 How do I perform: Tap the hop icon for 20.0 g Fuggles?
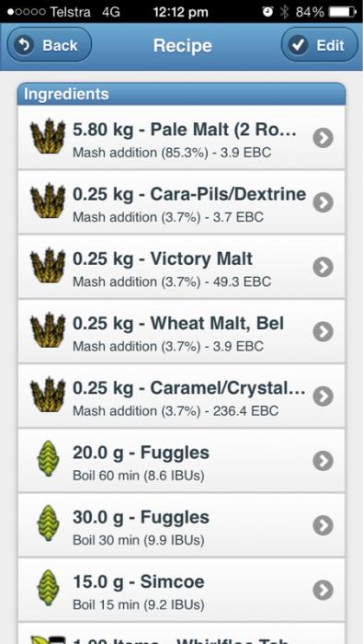point(48,459)
